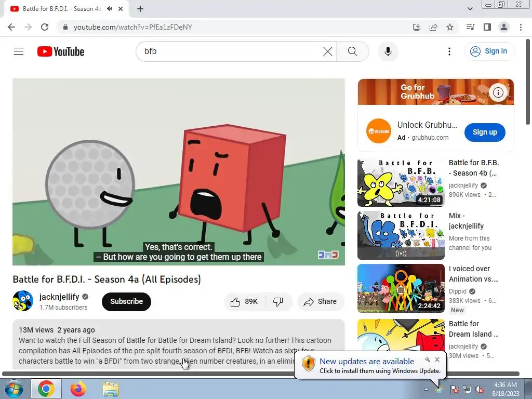
Task: Switch to Chrome in the taskbar
Action: pos(46,389)
